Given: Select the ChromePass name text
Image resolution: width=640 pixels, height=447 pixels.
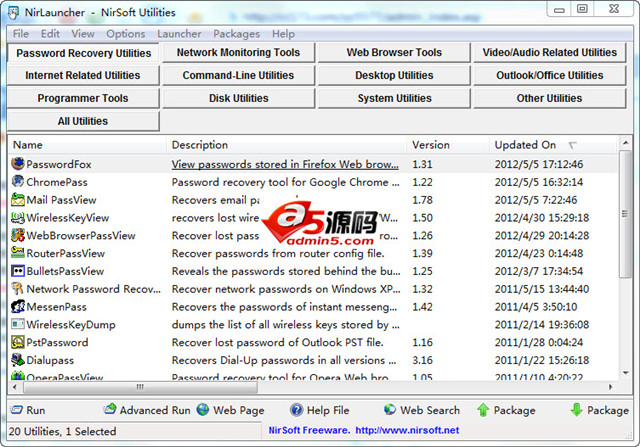Looking at the screenshot, I should (x=57, y=182).
